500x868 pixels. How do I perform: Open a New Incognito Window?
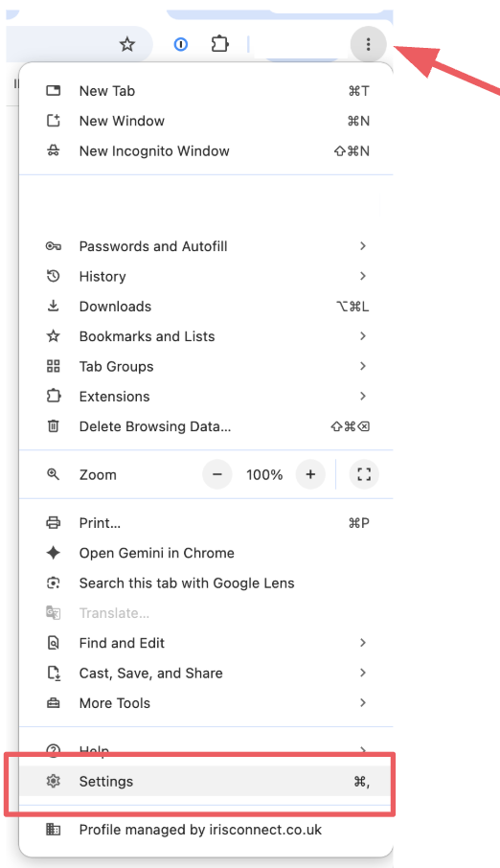pyautogui.click(x=206, y=150)
